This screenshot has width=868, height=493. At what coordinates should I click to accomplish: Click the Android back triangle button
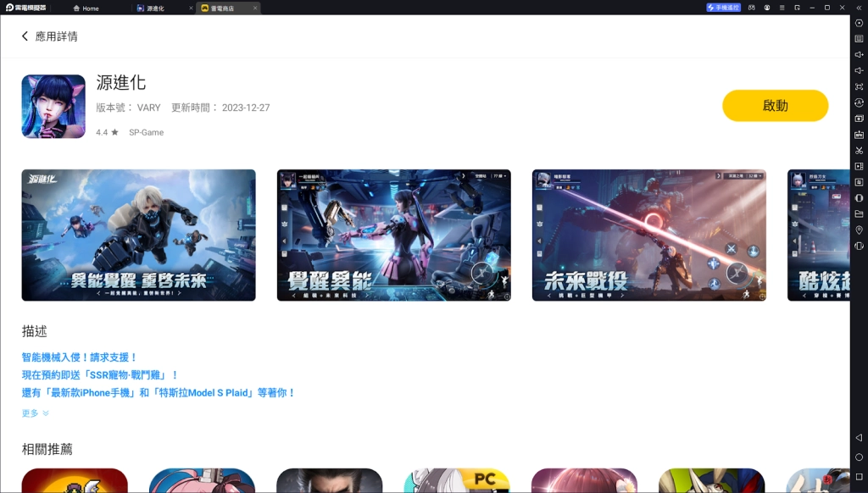point(859,438)
